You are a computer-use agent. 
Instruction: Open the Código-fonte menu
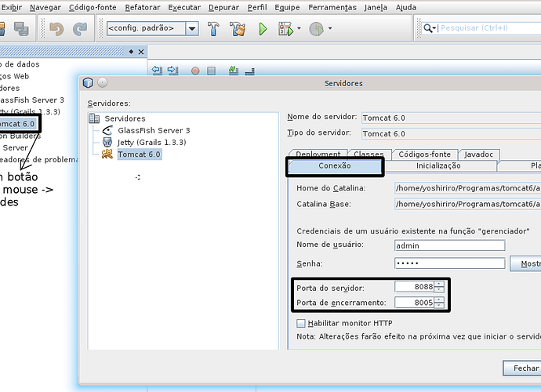tap(93, 7)
